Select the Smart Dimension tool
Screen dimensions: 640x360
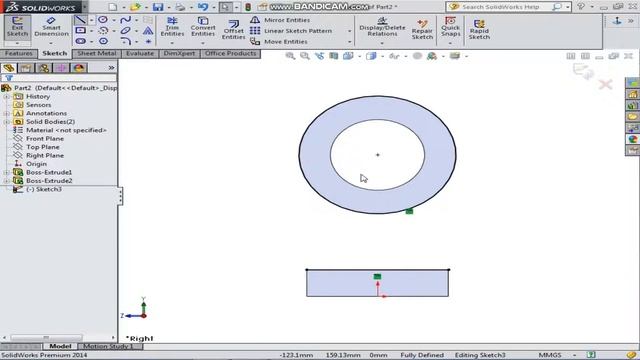click(x=51, y=27)
